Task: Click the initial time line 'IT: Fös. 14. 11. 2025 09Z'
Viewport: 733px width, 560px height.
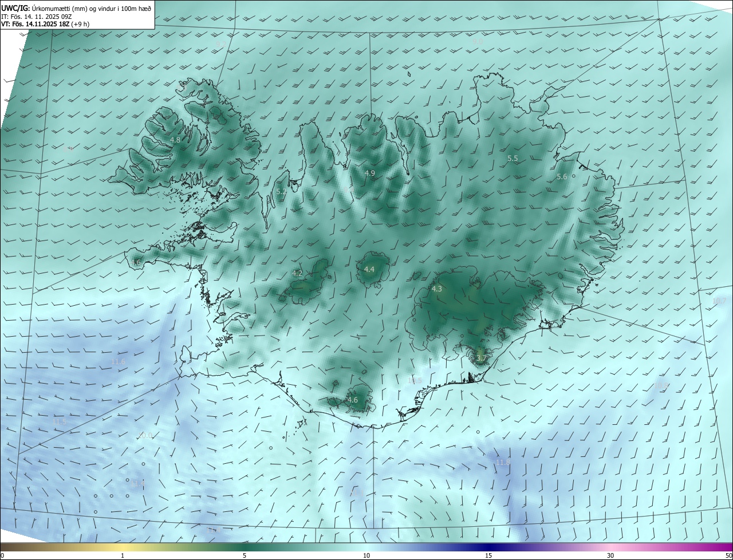Action: (36, 17)
